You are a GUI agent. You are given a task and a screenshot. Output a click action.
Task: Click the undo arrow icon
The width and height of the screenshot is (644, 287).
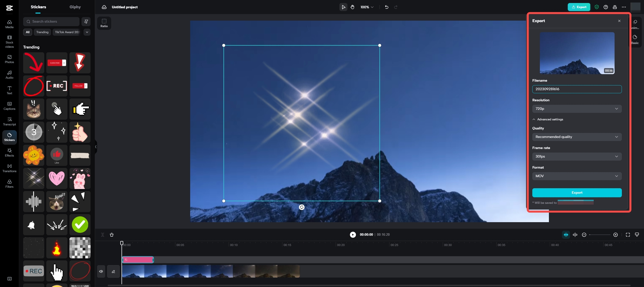386,7
